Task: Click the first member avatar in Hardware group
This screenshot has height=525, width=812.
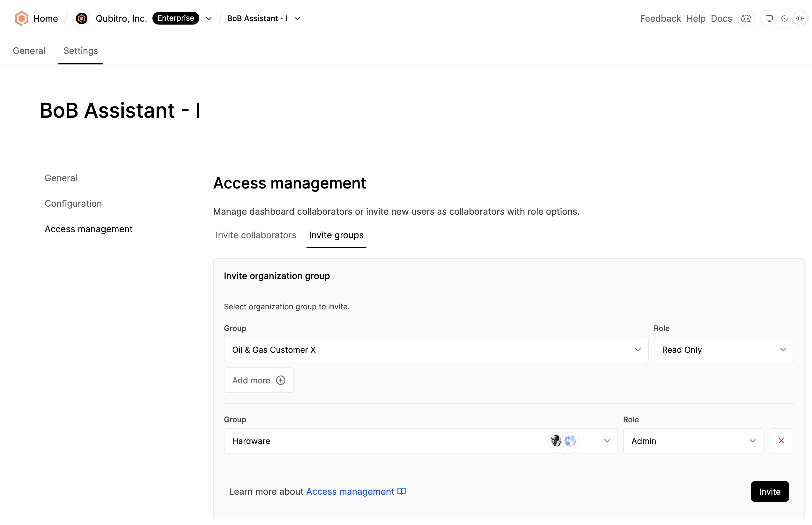Action: click(x=556, y=440)
